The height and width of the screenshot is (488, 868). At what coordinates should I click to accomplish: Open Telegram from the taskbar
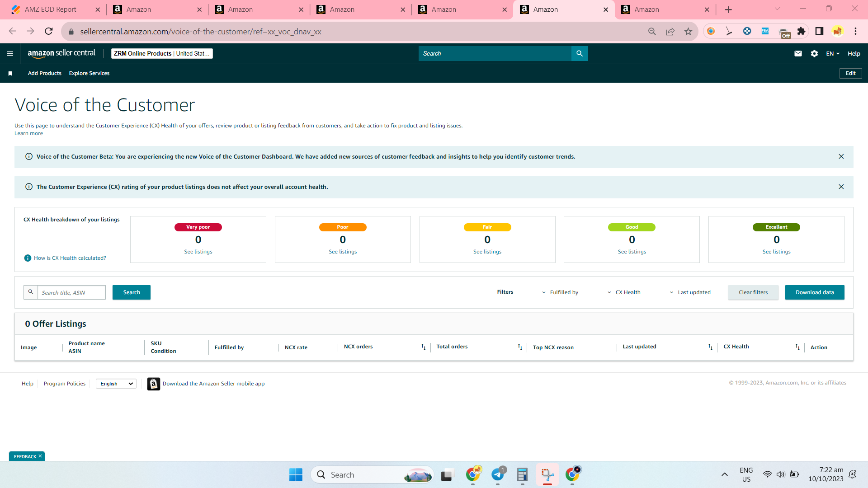[498, 474]
